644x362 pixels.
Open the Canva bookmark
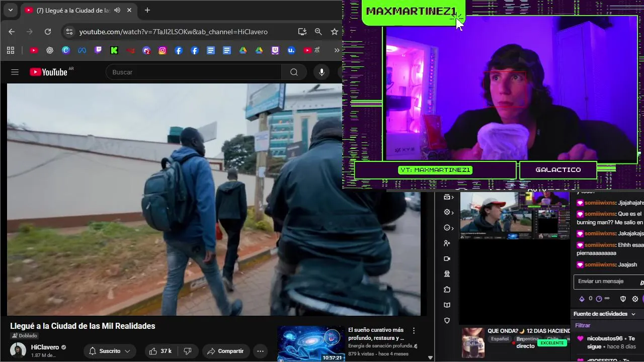coord(66,50)
